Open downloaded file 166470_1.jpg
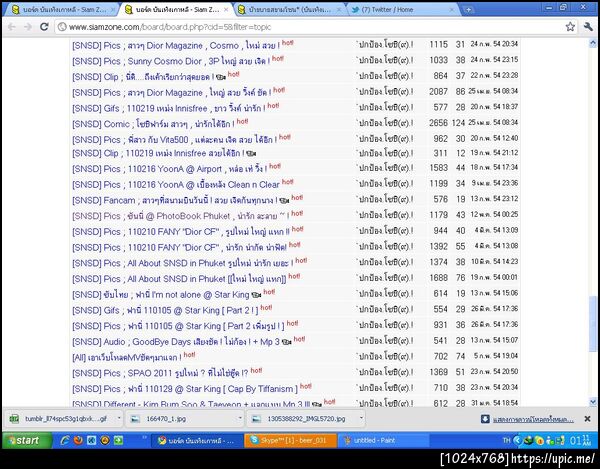The width and height of the screenshot is (600, 469). [x=181, y=419]
